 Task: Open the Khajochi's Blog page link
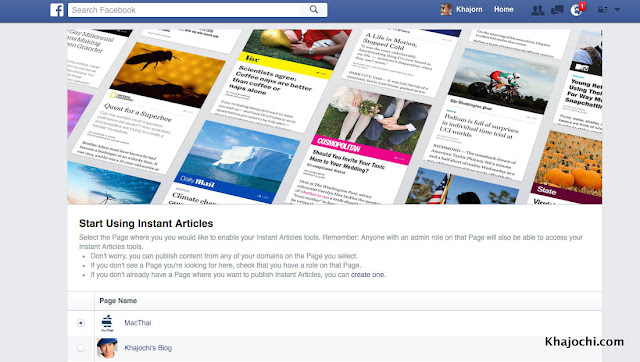pos(148,348)
